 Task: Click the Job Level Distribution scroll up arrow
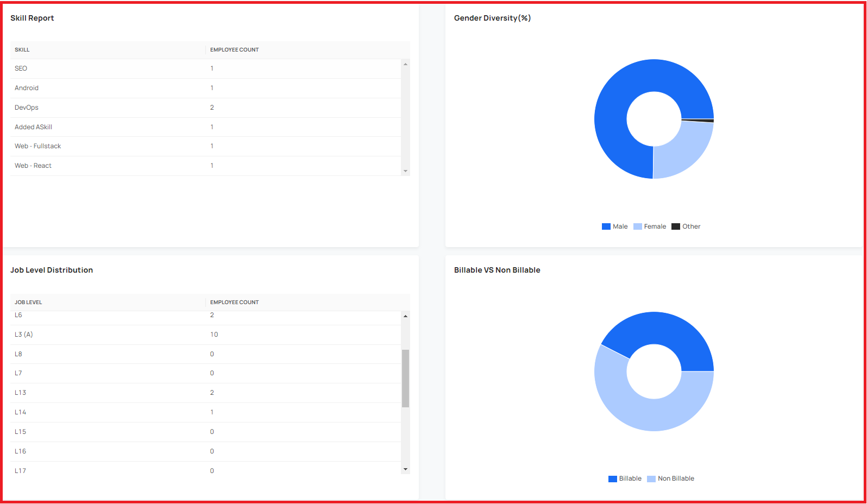(405, 316)
